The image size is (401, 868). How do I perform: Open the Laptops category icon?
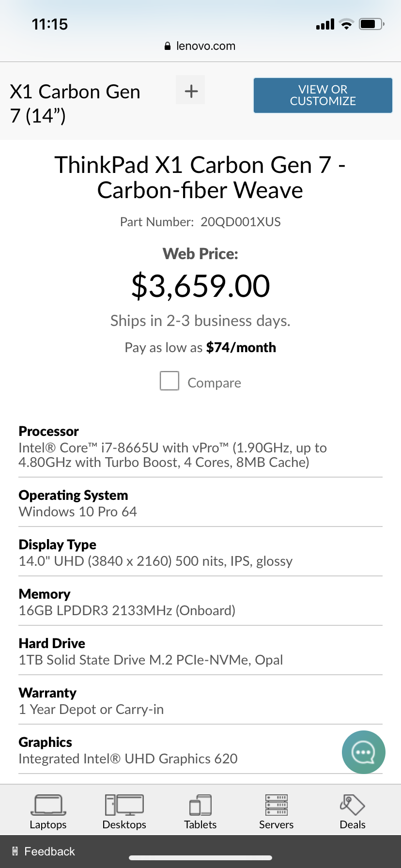coord(48,805)
